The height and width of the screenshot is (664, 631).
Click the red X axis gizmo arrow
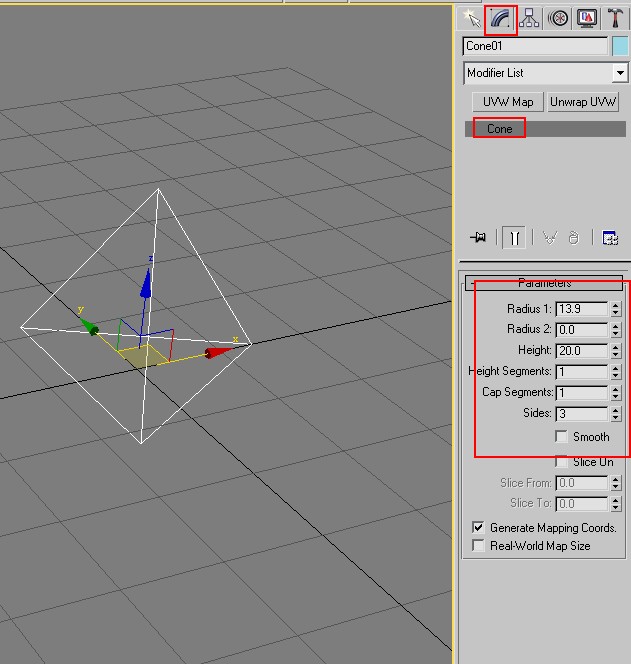[219, 352]
